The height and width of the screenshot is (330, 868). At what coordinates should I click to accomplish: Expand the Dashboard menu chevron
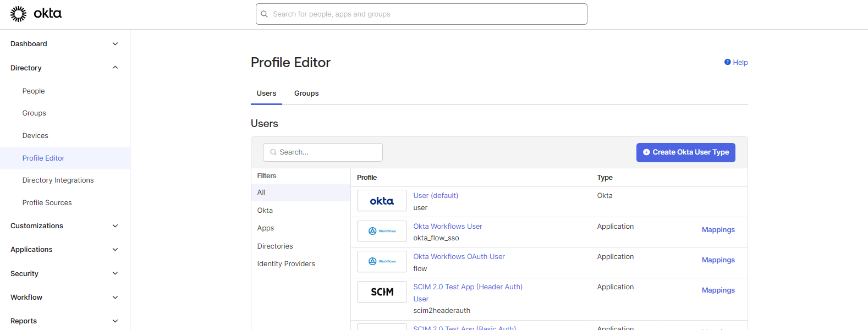tap(115, 44)
